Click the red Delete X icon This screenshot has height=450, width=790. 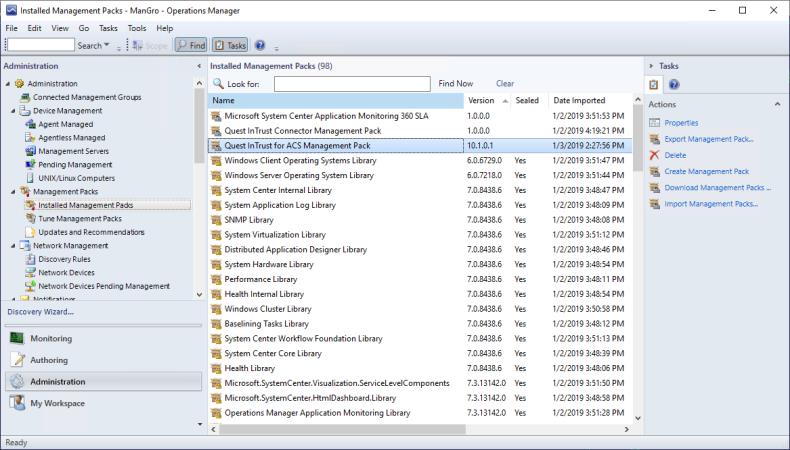coord(654,155)
